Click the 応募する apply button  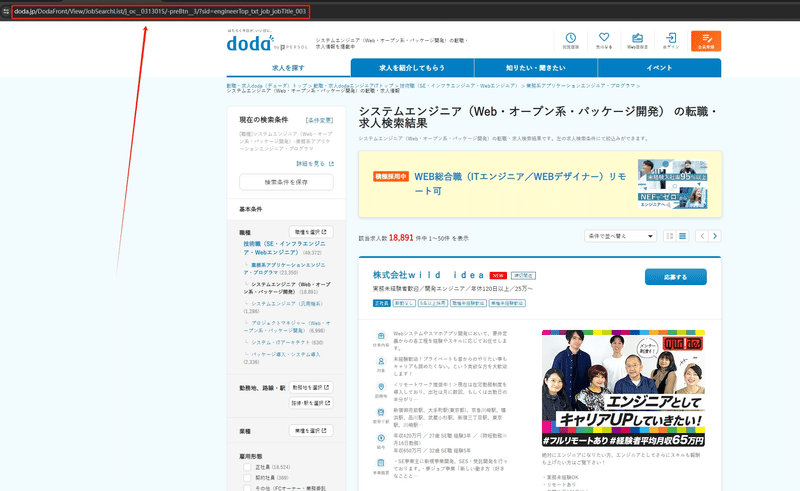click(676, 277)
